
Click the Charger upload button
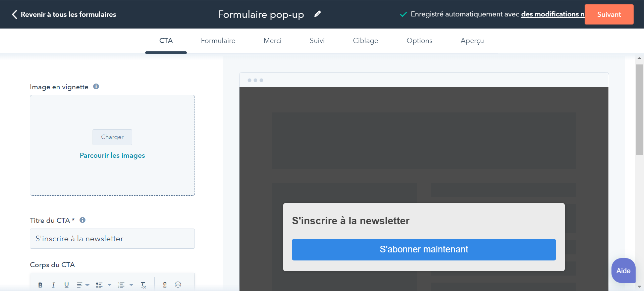coord(112,137)
